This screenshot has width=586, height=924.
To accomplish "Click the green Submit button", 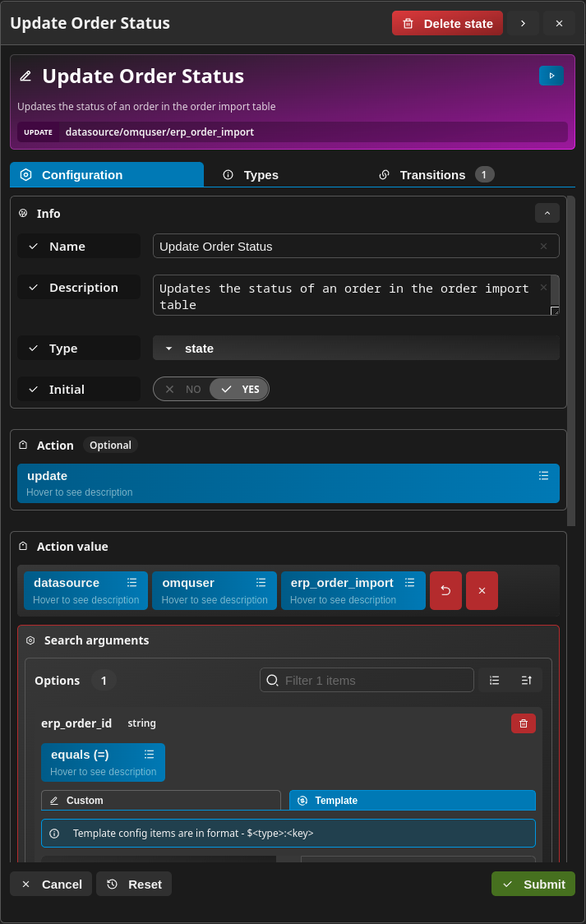I will (533, 884).
